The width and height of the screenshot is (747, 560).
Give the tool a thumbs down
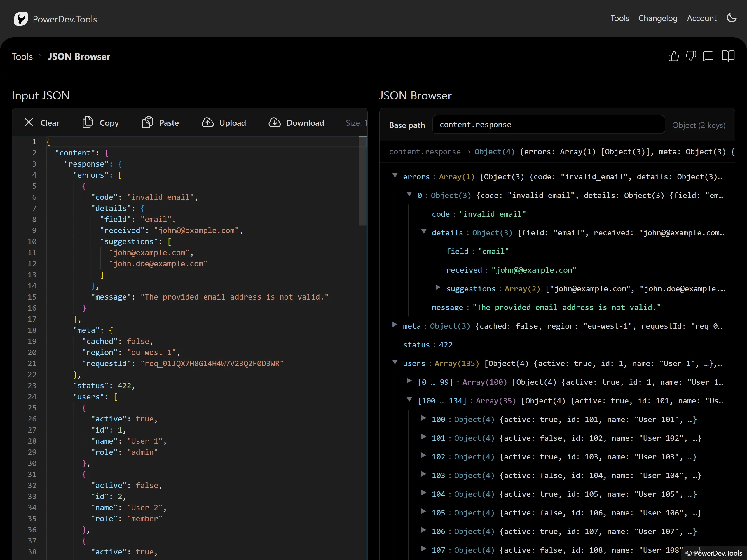pos(691,56)
